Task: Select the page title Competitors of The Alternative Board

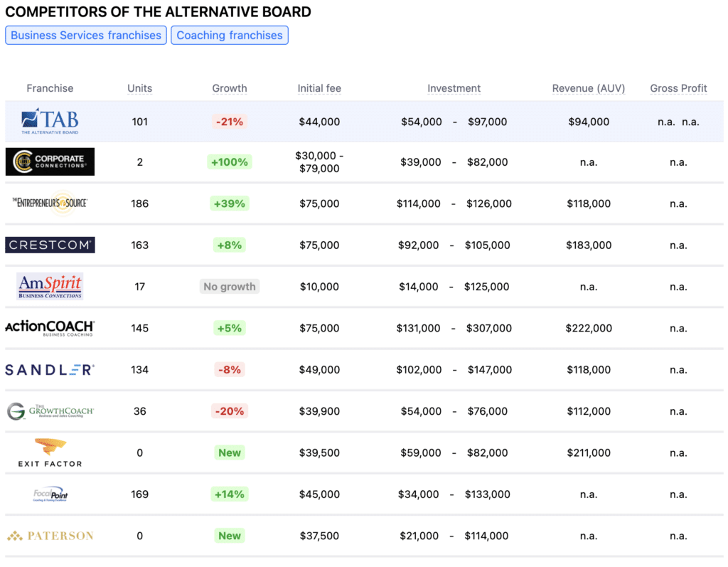Action: [x=159, y=12]
